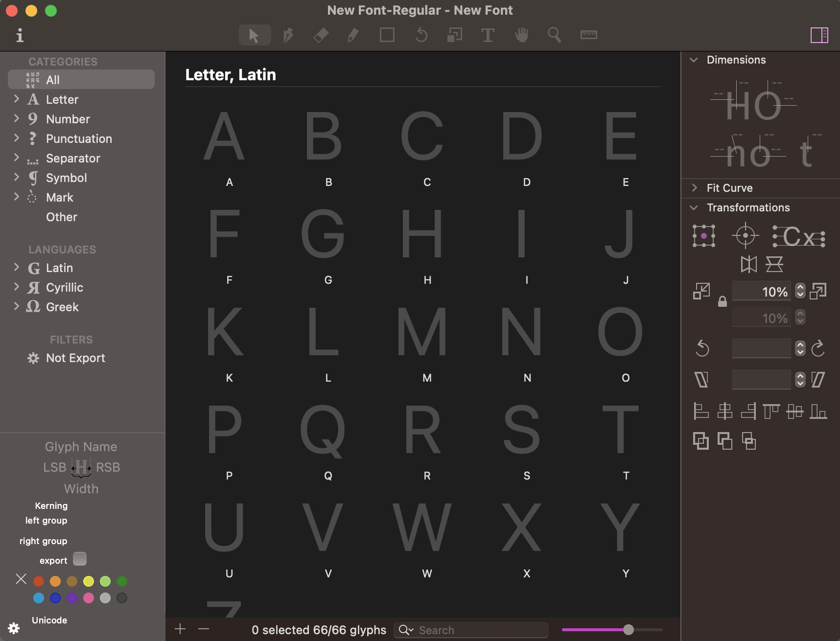Pick the red color label
Viewport: 840px width, 641px height.
point(39,581)
